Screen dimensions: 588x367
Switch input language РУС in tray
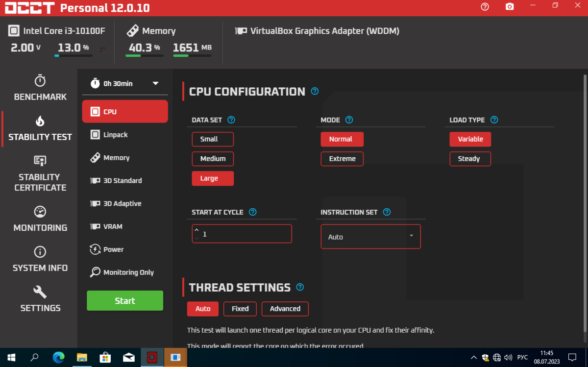[x=523, y=358]
